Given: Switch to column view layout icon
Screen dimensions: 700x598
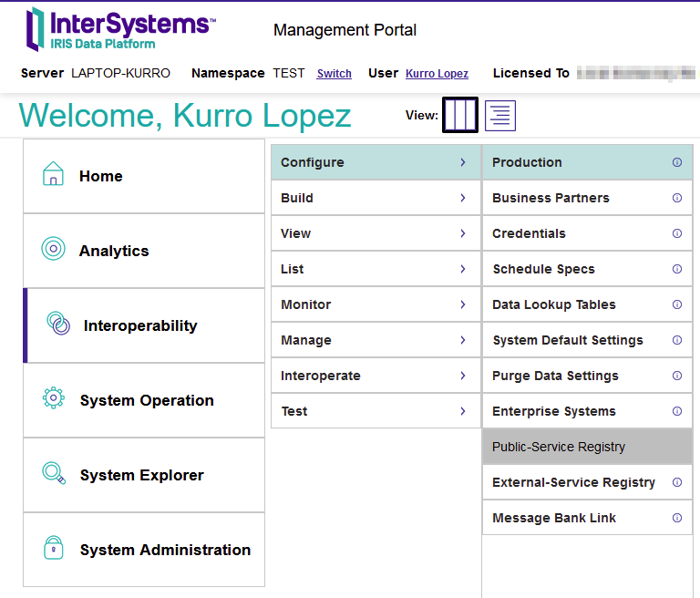Looking at the screenshot, I should coord(460,115).
